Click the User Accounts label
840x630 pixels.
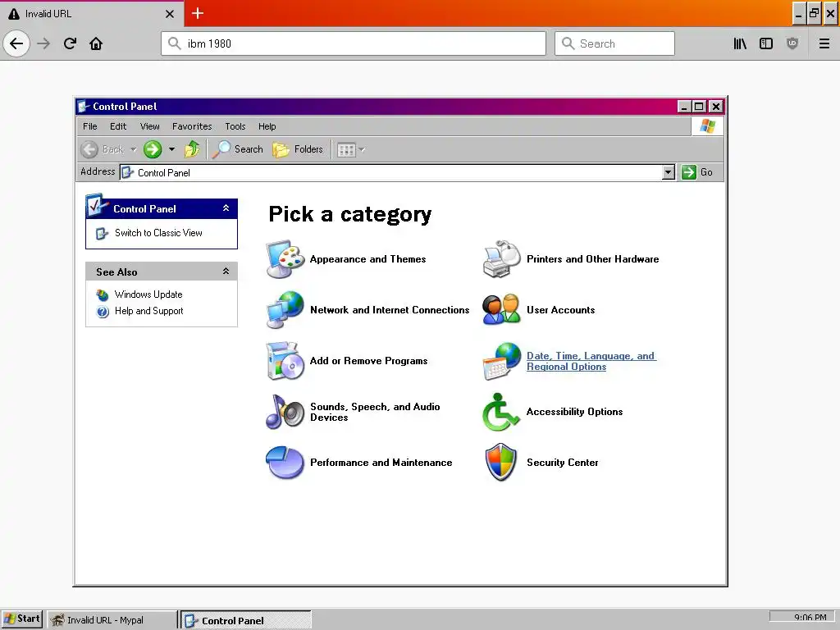pos(560,309)
